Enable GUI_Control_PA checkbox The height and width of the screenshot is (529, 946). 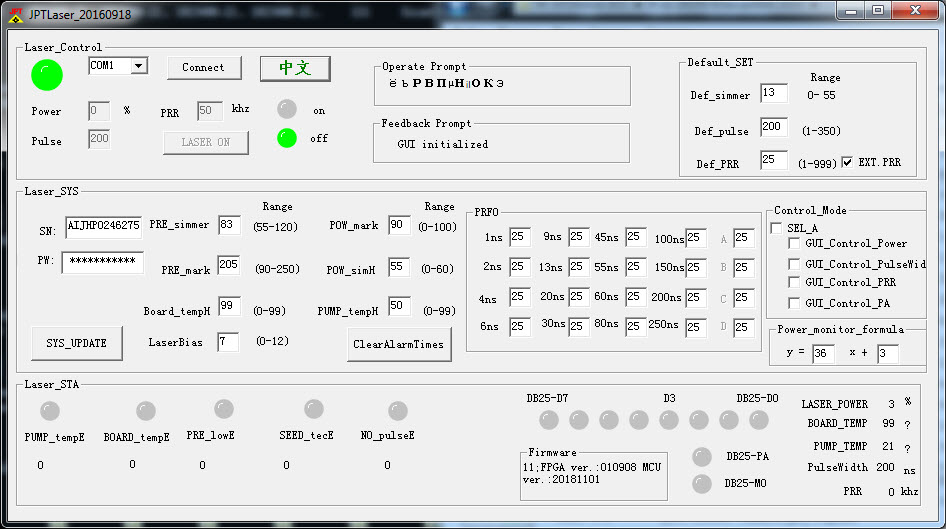pos(795,303)
